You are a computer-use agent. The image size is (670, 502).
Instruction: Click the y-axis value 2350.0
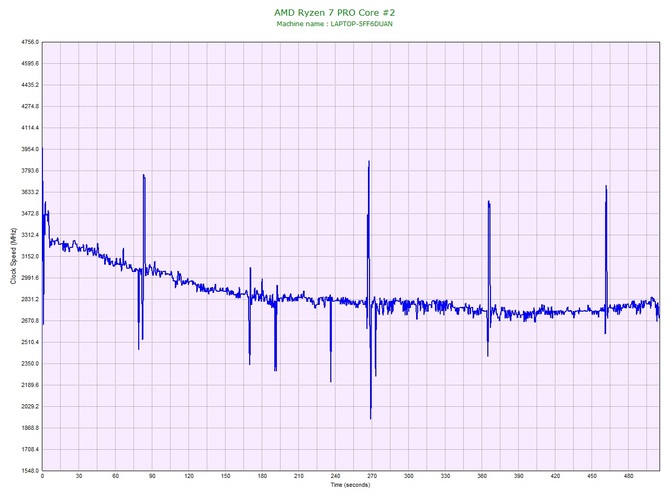[30, 364]
